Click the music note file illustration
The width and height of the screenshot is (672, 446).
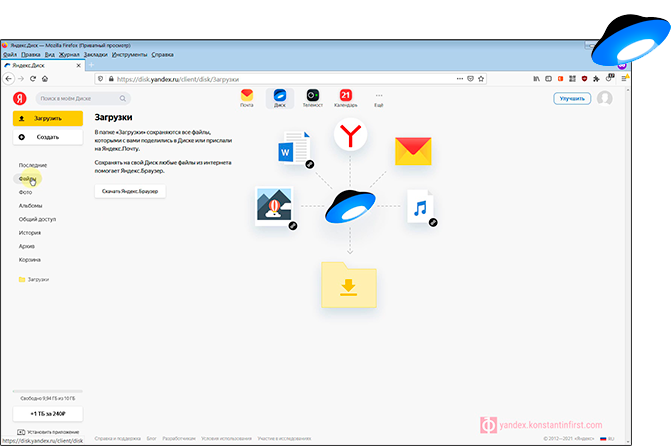point(422,207)
